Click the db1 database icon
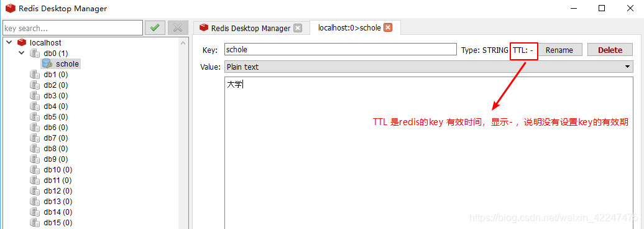644x229 pixels. pos(35,75)
